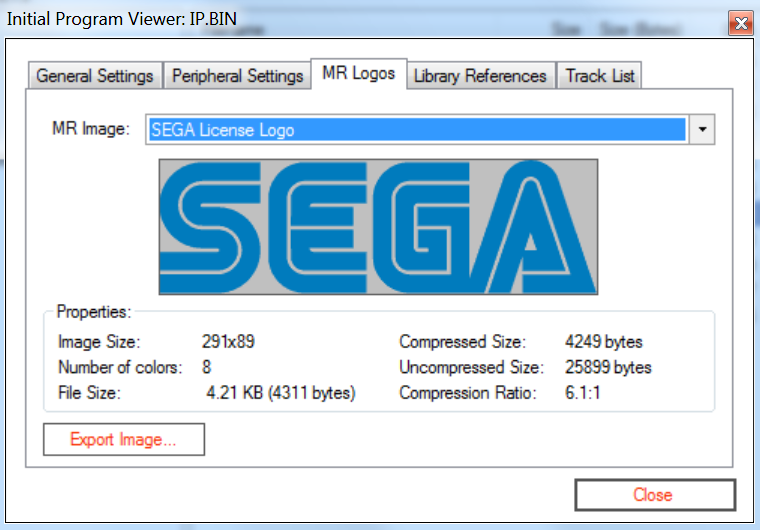Click the Uncompressed Size: label
Screen dimensions: 760x530
click(472, 367)
